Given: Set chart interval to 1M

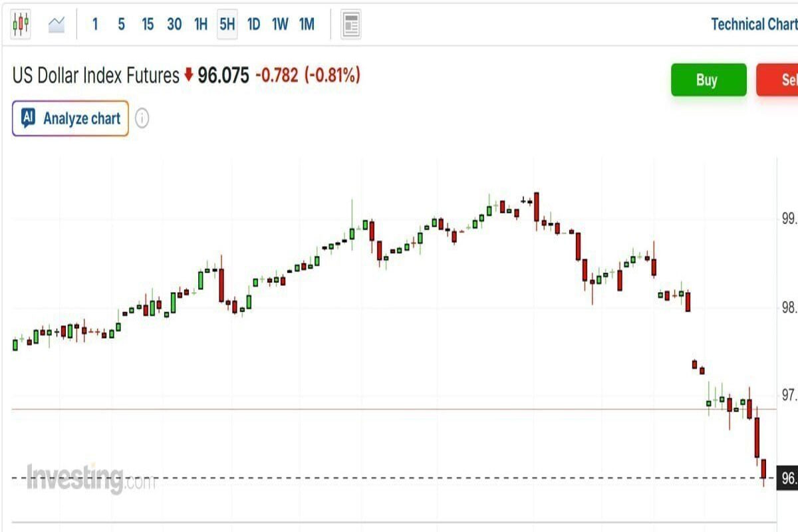Looking at the screenshot, I should click(307, 25).
